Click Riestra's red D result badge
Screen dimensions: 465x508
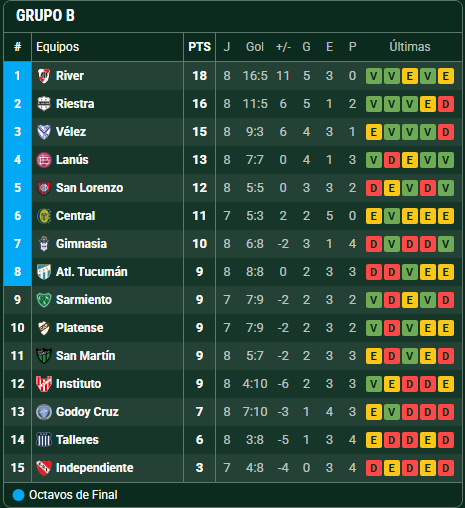point(446,104)
